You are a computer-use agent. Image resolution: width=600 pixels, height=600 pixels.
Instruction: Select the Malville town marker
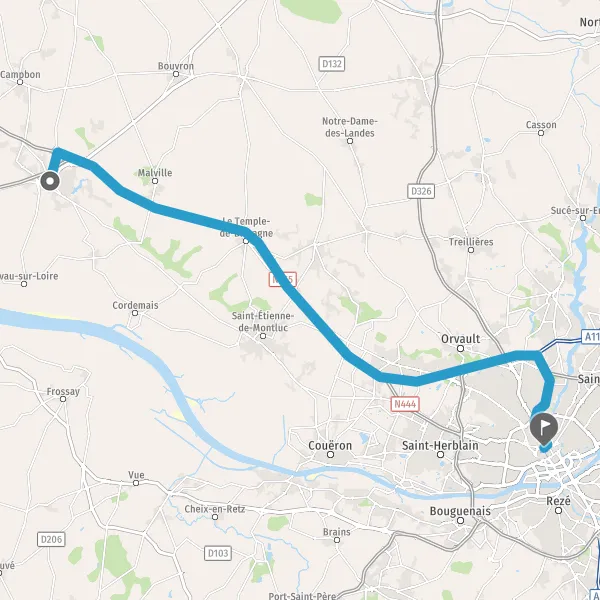point(155,181)
